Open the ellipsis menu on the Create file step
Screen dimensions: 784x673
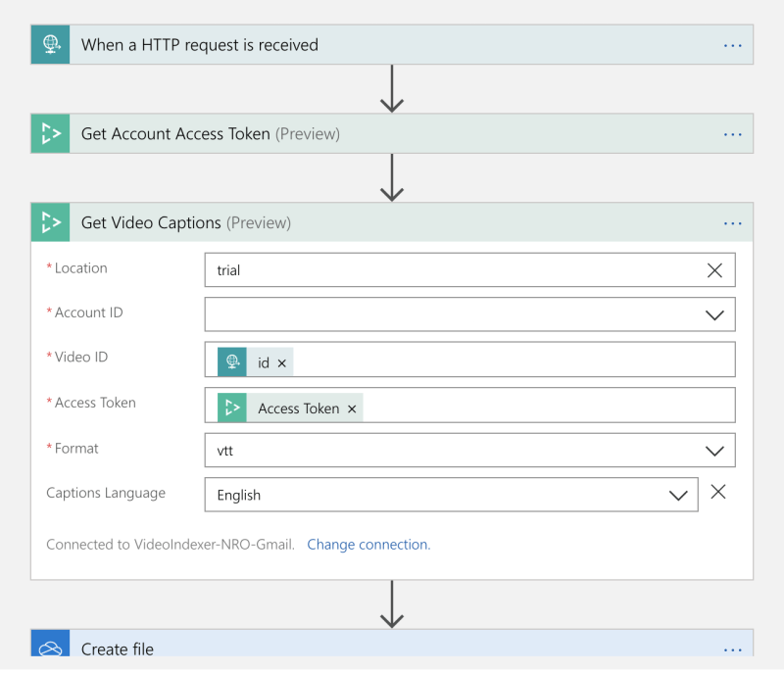pyautogui.click(x=732, y=649)
